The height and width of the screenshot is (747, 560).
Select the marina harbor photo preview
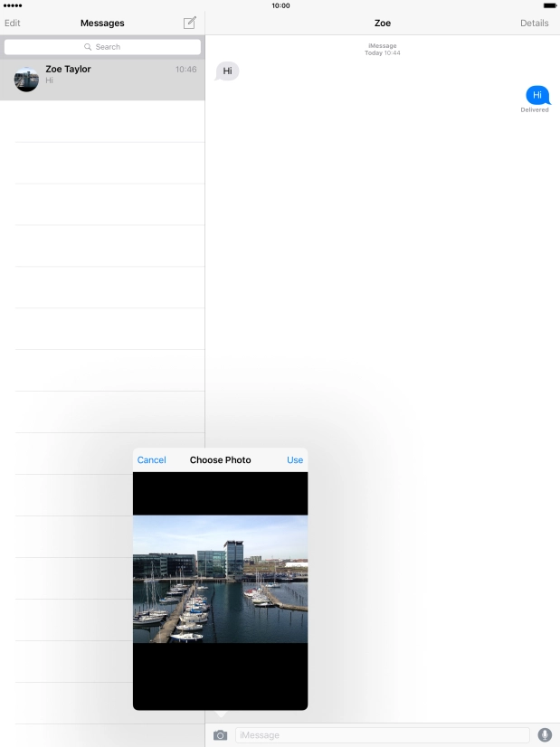pyautogui.click(x=220, y=579)
